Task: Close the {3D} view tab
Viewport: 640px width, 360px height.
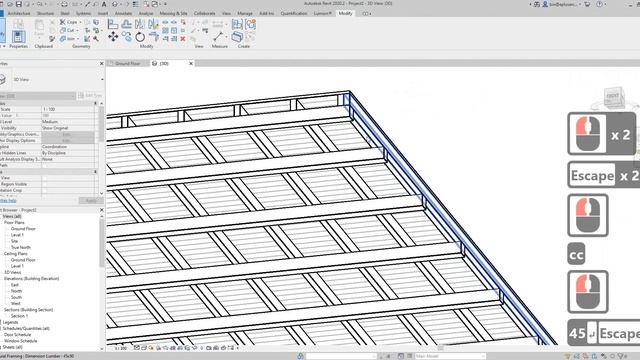Action: (x=191, y=64)
